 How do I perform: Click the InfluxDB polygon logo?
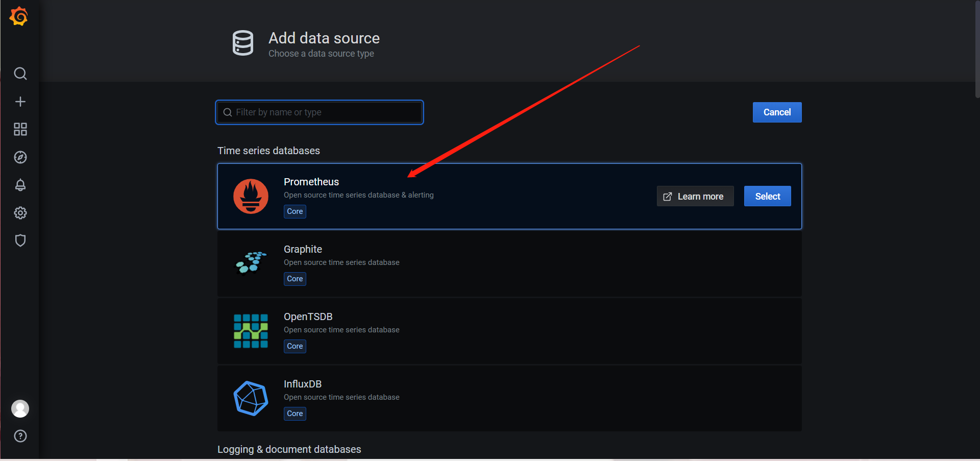251,398
